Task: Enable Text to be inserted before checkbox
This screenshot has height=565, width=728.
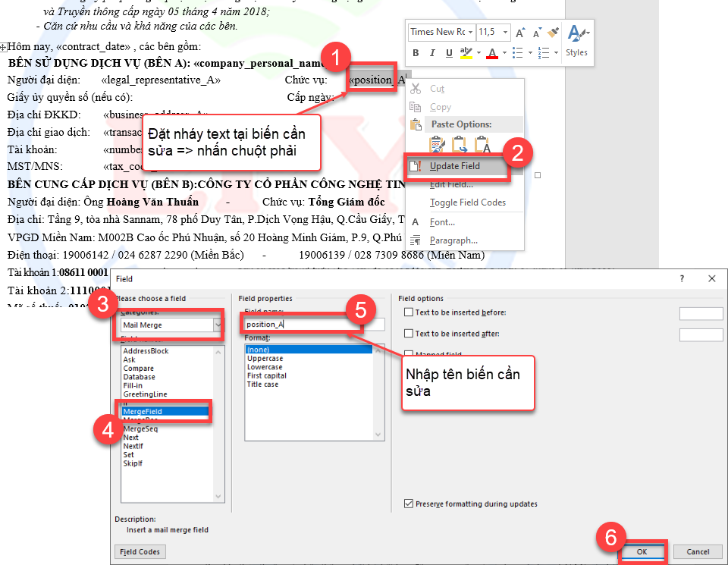Action: pos(409,312)
